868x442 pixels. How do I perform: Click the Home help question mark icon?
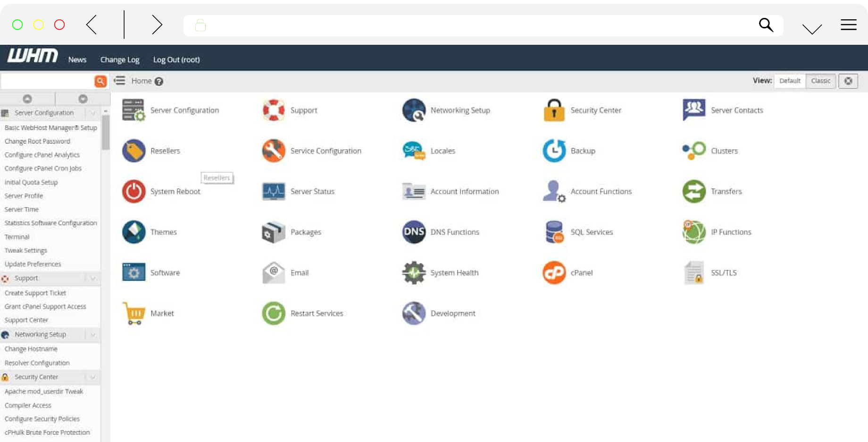pos(159,82)
